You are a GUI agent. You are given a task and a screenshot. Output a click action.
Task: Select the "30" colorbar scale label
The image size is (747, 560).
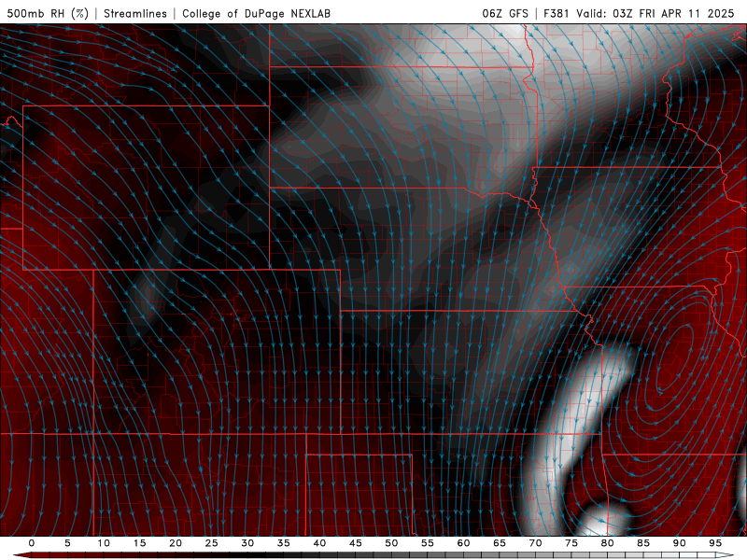pyautogui.click(x=247, y=543)
